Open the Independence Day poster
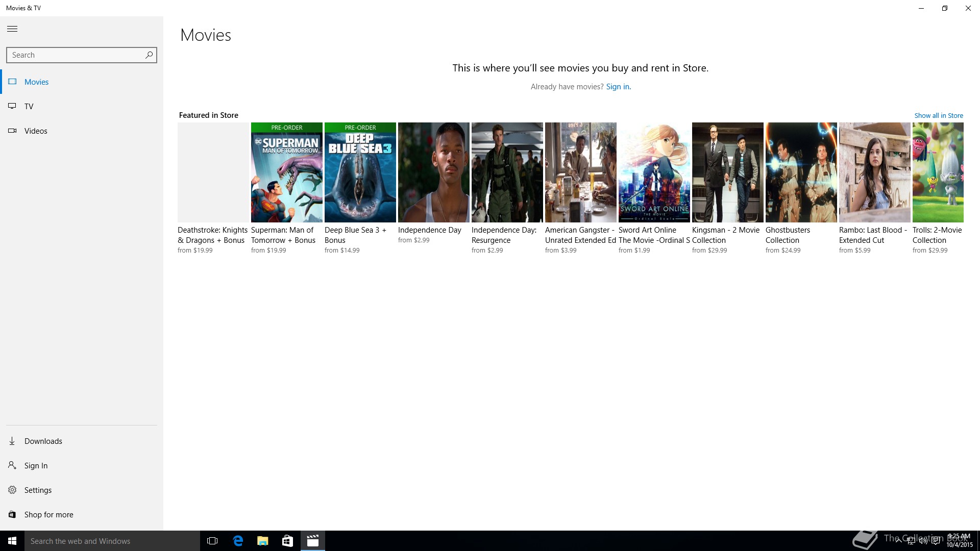 (434, 172)
